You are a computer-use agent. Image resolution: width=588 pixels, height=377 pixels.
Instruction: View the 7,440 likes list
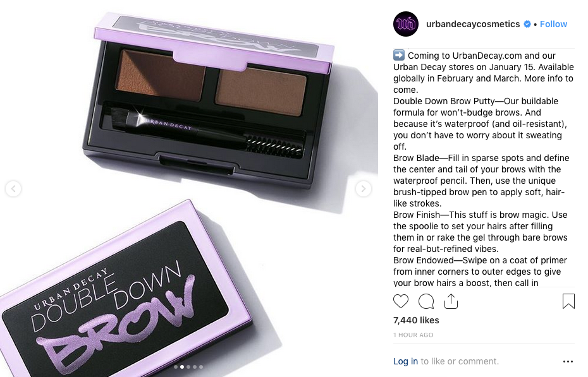[x=416, y=320]
